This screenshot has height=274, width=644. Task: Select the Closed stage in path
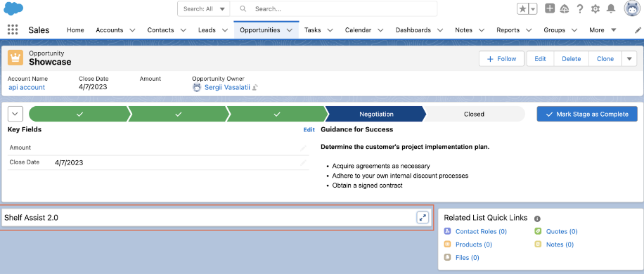(x=474, y=114)
